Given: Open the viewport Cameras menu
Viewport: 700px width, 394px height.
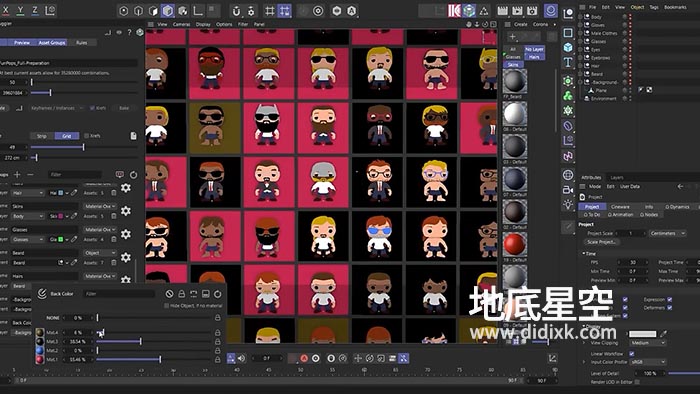Looking at the screenshot, I should coord(181,24).
